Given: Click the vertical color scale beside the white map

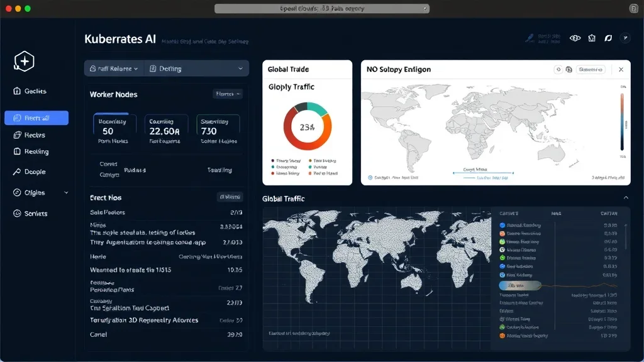Looking at the screenshot, I should click(x=622, y=123).
